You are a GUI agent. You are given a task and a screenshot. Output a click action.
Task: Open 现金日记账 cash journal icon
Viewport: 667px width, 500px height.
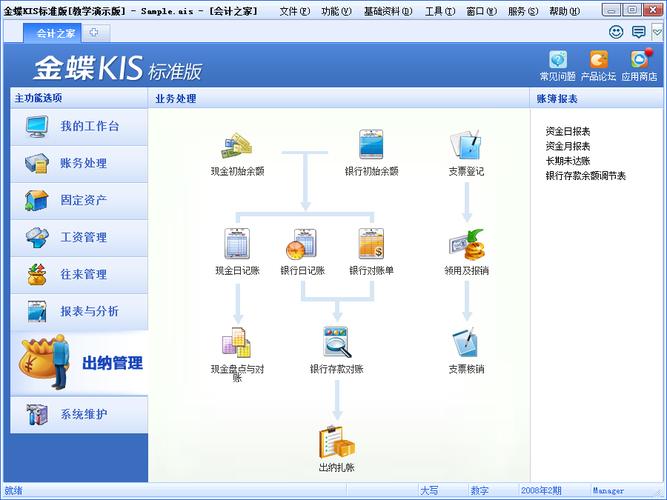pyautogui.click(x=237, y=243)
